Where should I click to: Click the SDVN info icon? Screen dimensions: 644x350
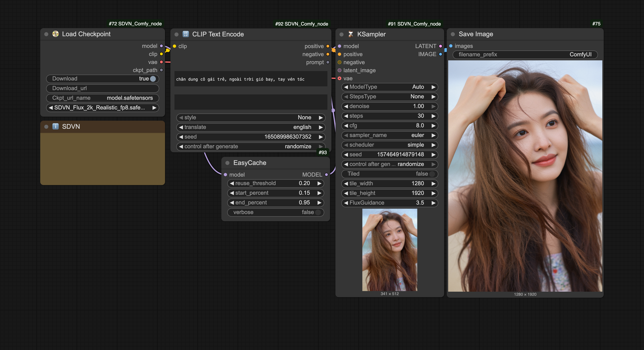pos(55,126)
